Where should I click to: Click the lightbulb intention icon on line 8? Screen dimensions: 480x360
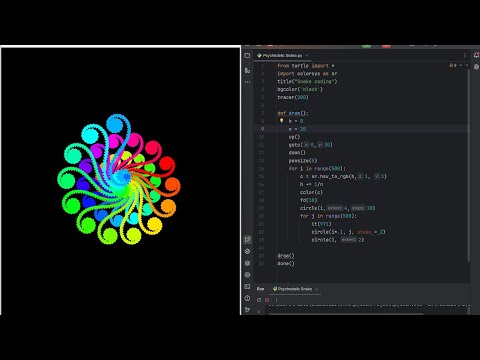281,121
